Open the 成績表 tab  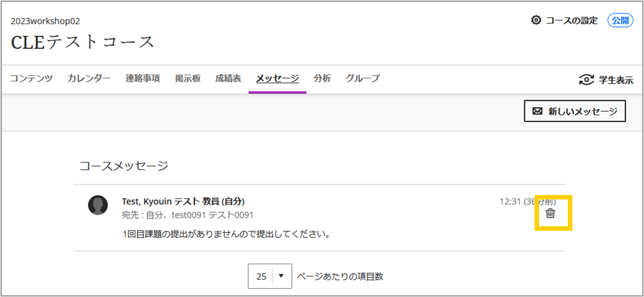228,78
